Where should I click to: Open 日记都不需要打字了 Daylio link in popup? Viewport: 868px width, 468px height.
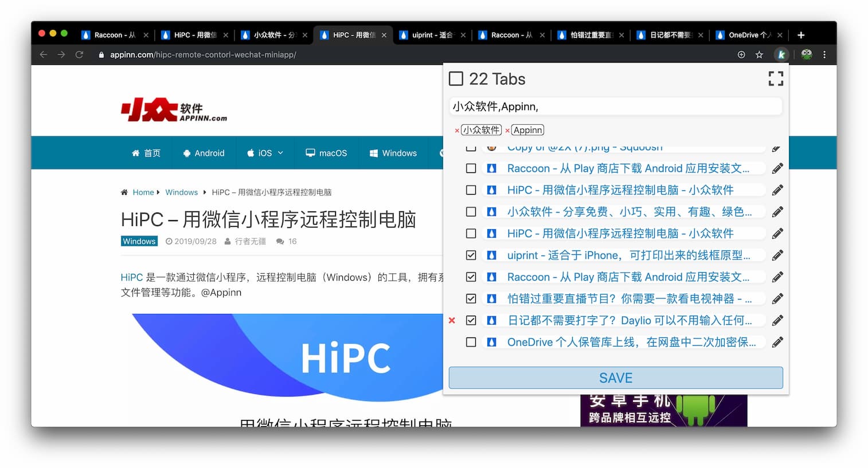630,320
